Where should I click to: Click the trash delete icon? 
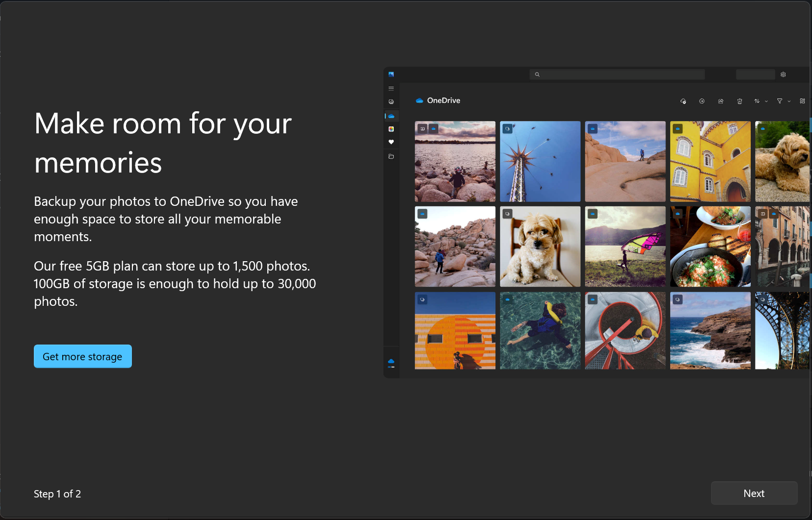click(x=739, y=101)
